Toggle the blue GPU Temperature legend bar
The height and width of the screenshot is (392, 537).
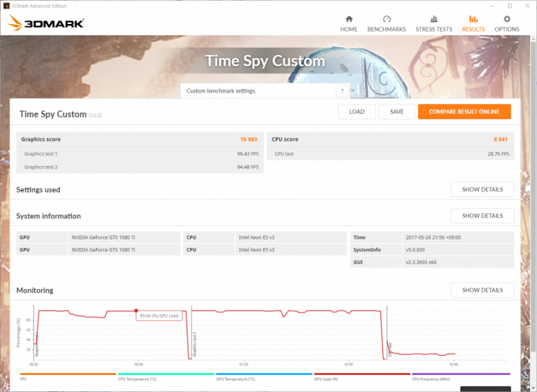pos(264,374)
